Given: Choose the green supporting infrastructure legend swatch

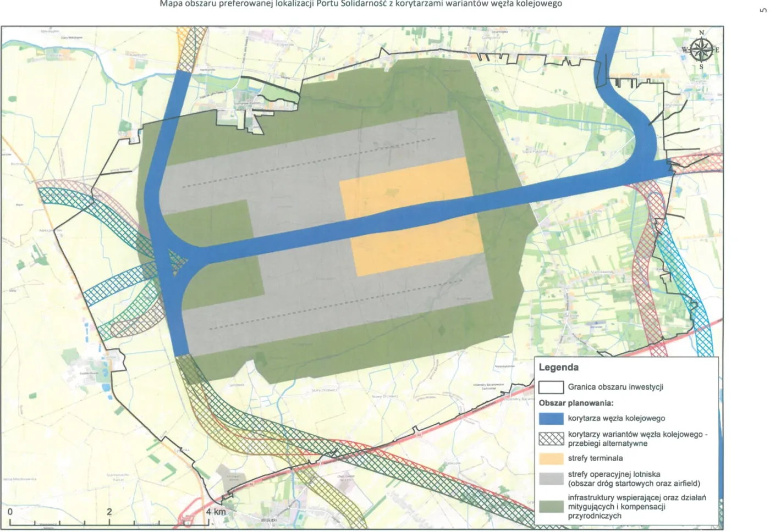Looking at the screenshot, I should (551, 507).
